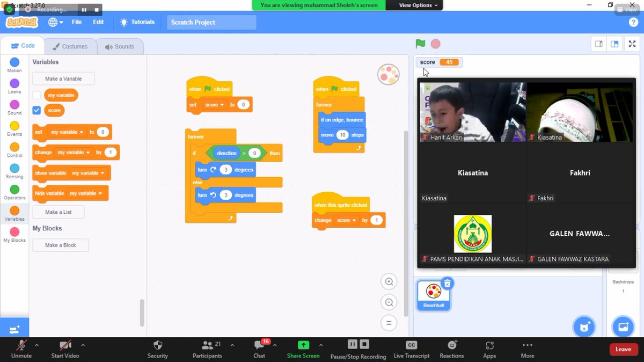Reset workspace zoom with equals icon
This screenshot has width=644, height=362.
(389, 323)
